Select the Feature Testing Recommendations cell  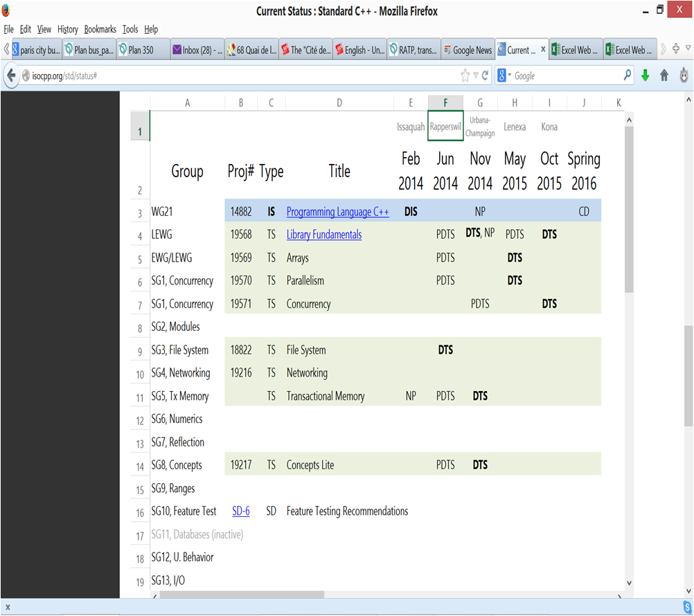347,511
